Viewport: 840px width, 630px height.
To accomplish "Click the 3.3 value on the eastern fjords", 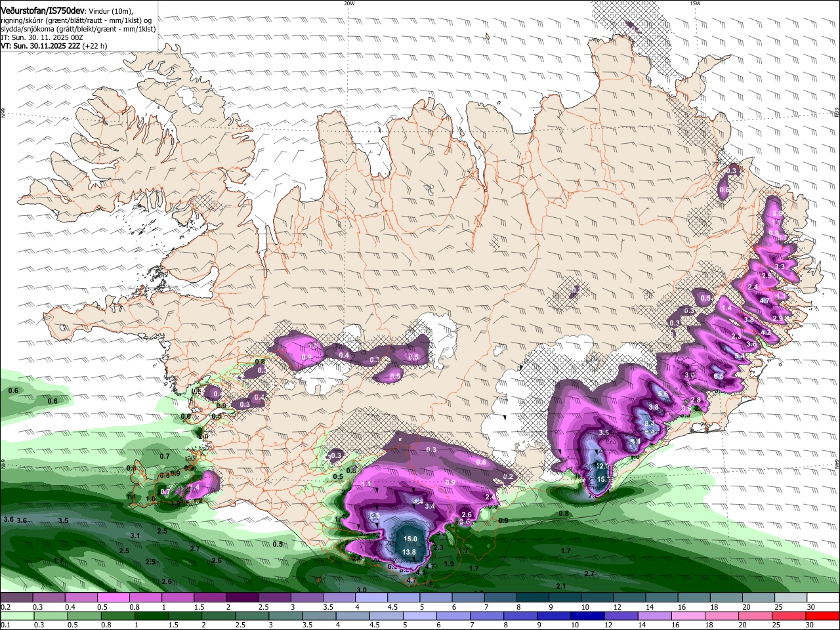I will click(780, 267).
